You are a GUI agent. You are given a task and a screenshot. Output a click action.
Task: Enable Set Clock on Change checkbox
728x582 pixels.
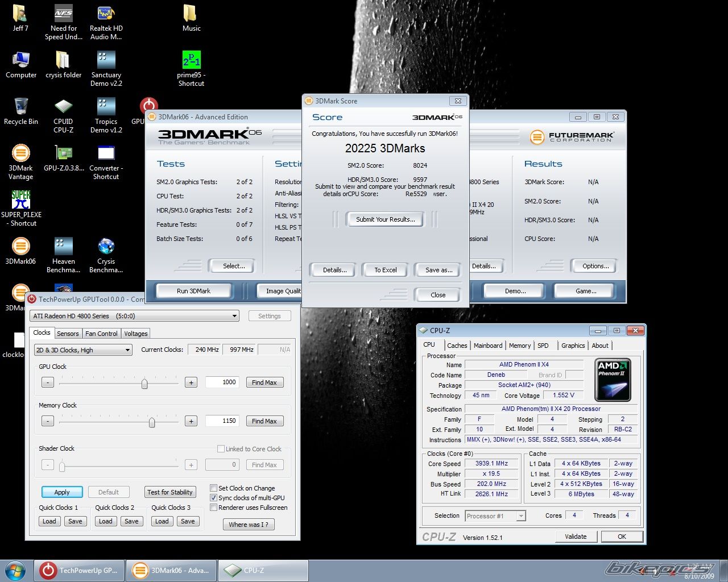[x=214, y=488]
